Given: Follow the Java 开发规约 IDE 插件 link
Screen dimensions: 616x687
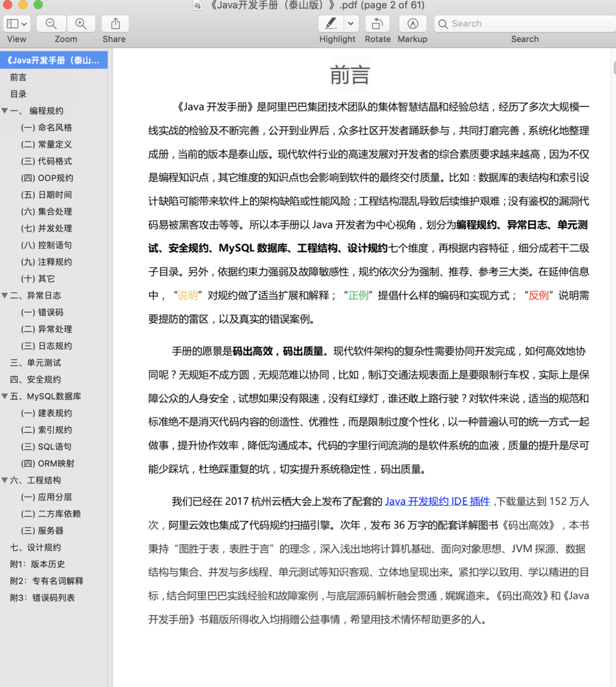Looking at the screenshot, I should tap(437, 502).
